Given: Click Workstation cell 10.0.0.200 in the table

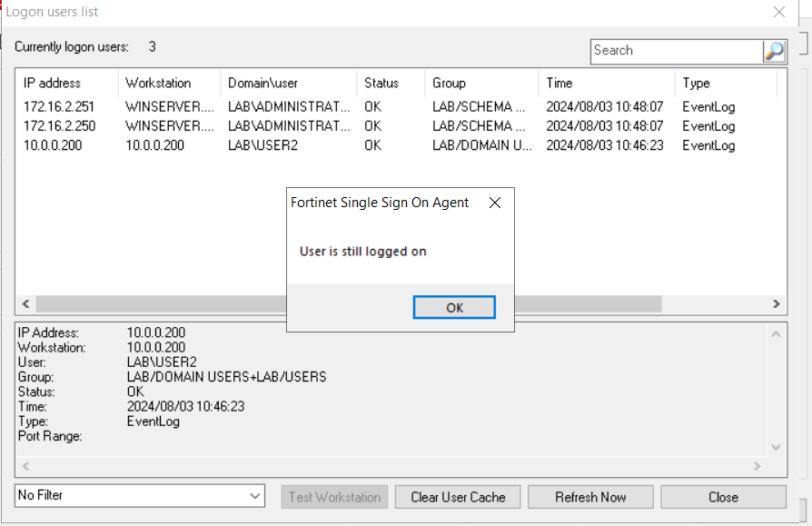Looking at the screenshot, I should (x=154, y=145).
